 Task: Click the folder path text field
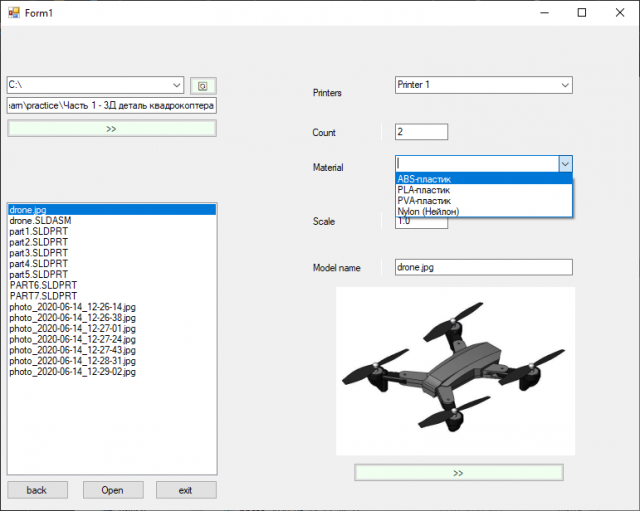click(x=111, y=105)
